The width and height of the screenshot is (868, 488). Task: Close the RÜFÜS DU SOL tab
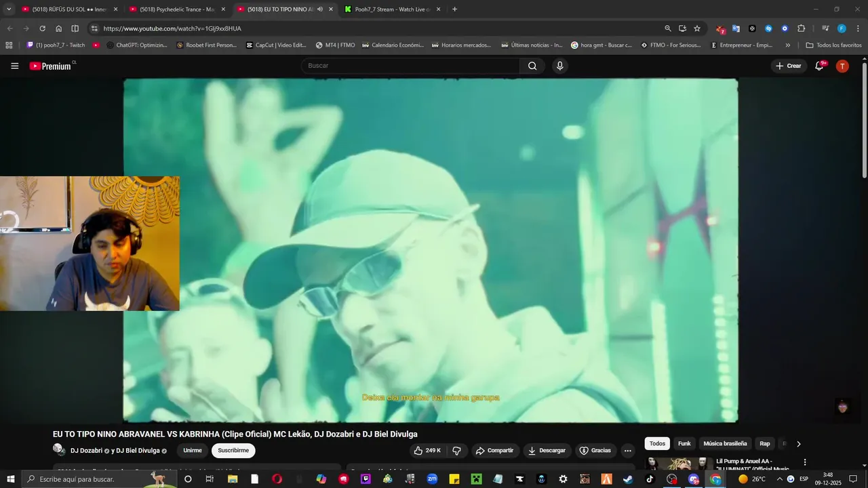pos(115,9)
